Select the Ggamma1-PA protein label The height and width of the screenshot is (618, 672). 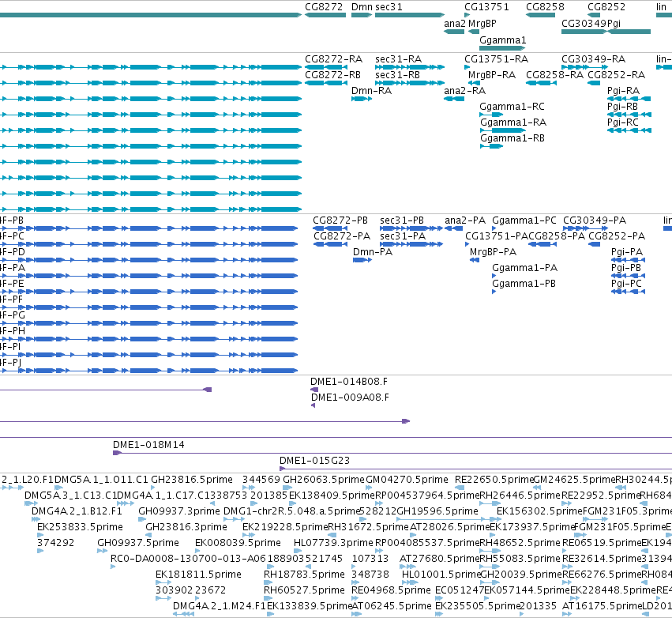pyautogui.click(x=524, y=268)
